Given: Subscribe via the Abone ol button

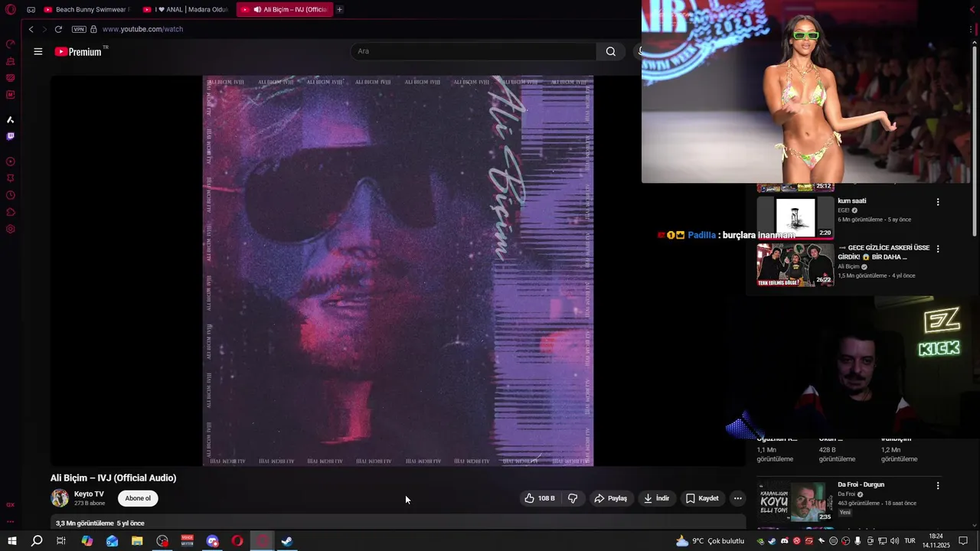Looking at the screenshot, I should point(138,498).
